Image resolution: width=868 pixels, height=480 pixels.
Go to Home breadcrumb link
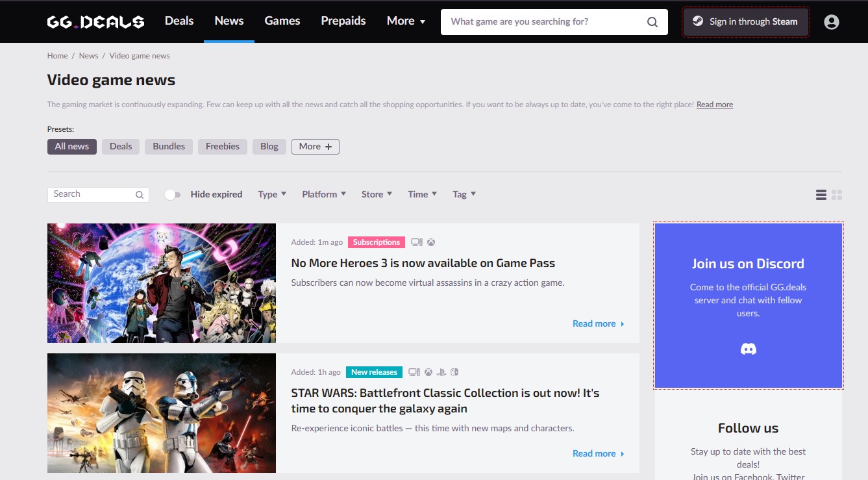coord(57,56)
